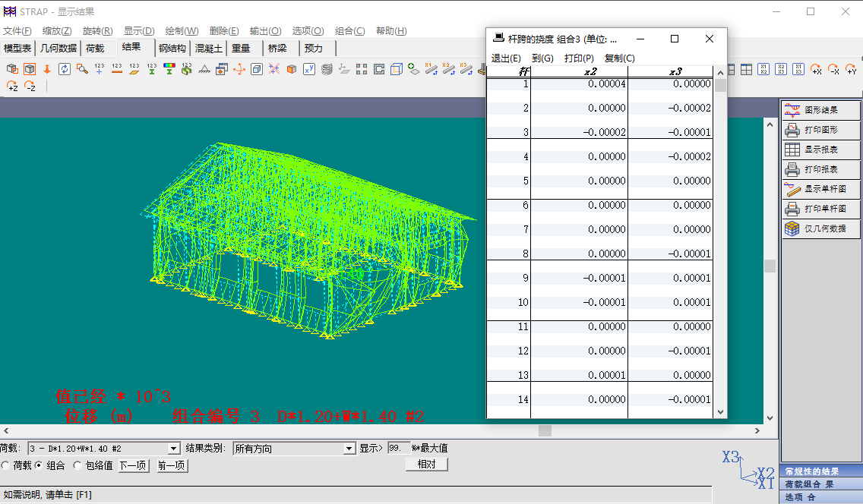
Task: Click the rotate -Z view icon
Action: click(30, 87)
